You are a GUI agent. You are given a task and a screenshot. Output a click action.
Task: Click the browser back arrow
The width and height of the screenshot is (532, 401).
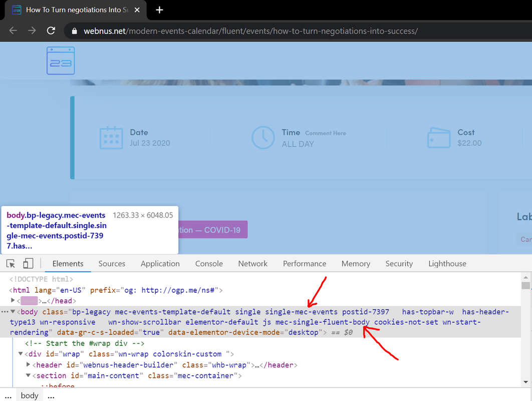tap(13, 31)
